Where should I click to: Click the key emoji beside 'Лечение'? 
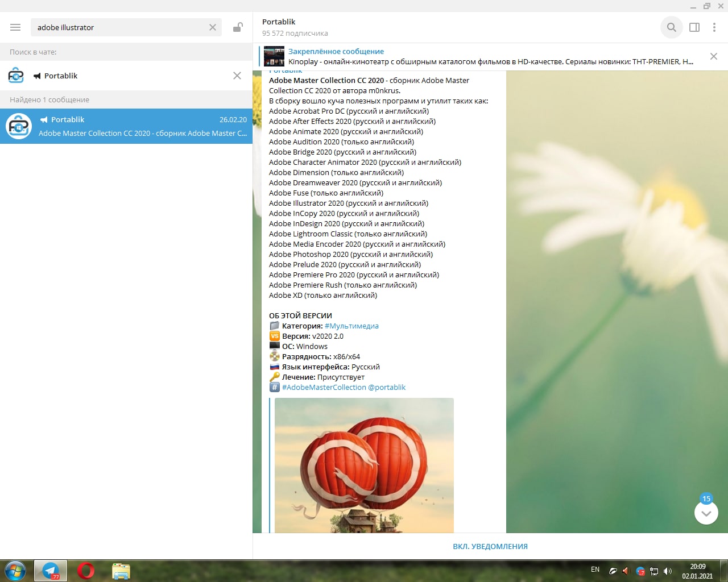(274, 377)
